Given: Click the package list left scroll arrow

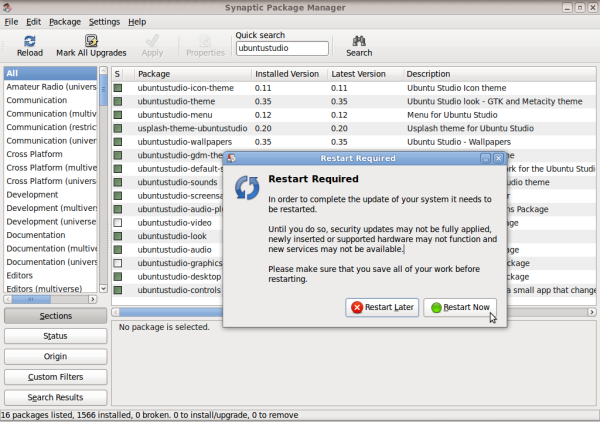Looking at the screenshot, I should click(116, 312).
